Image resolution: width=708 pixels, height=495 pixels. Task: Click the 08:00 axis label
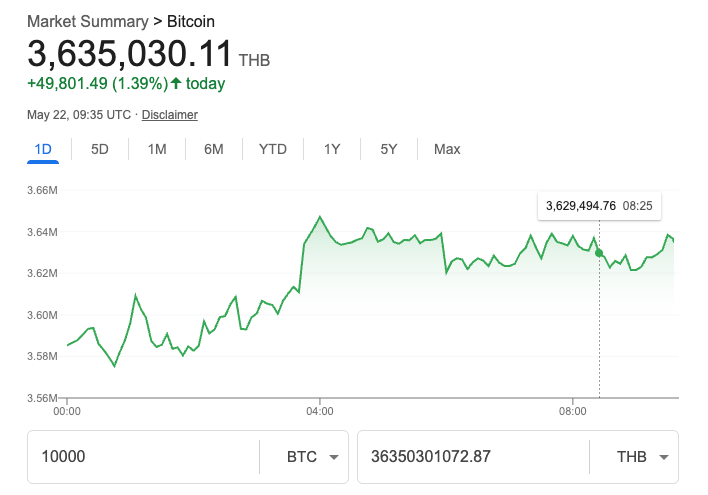[573, 411]
